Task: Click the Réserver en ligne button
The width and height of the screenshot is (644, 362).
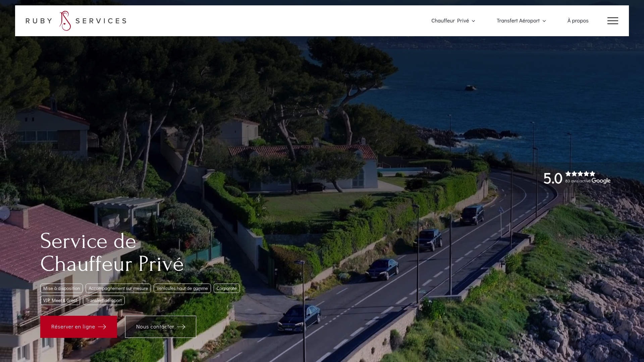Action: (x=78, y=327)
